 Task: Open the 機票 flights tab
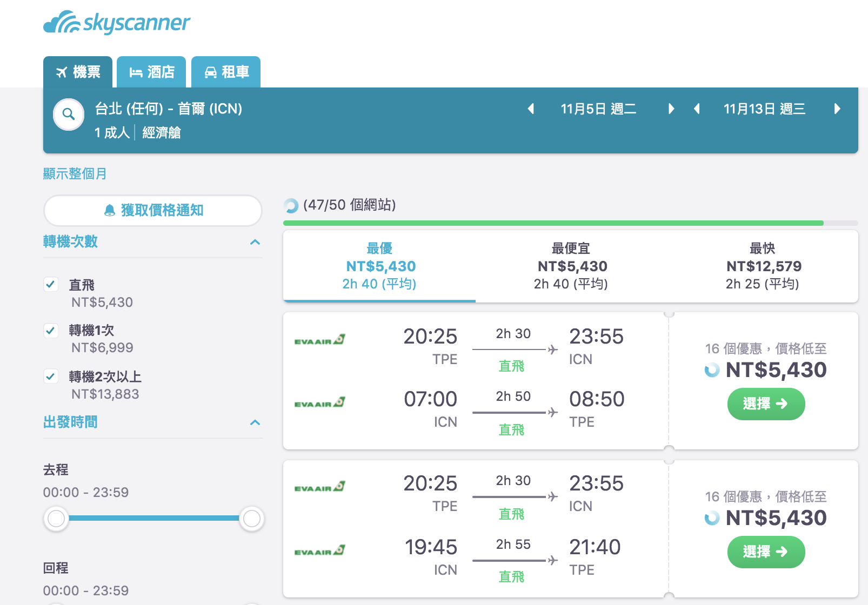[78, 72]
